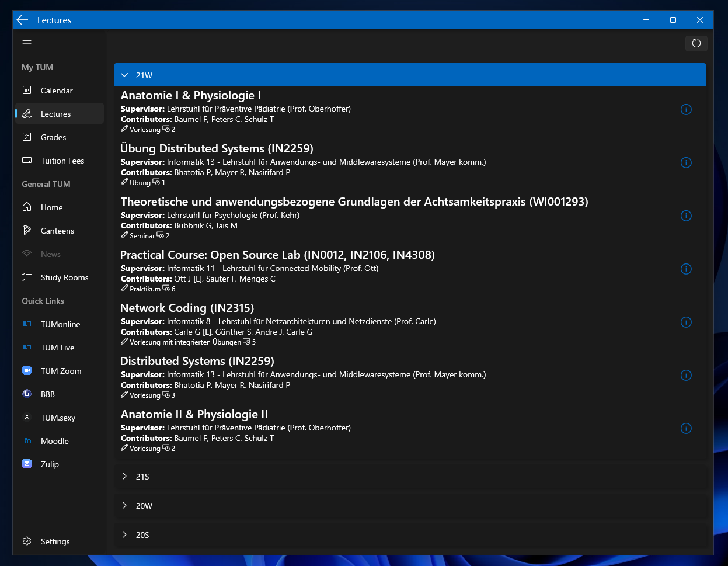Click the Quick Links section header
The image size is (728, 566).
(x=43, y=301)
